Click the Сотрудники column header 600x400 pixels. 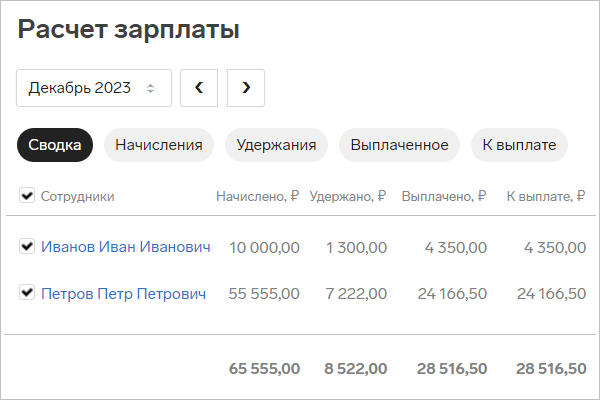[78, 196]
